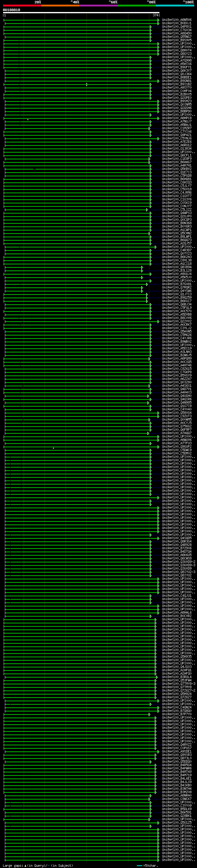The width and height of the screenshot is (197, 868).
Task: Open hit UniRef100_Q1JTI3
Action: pyautogui.click(x=177, y=294)
